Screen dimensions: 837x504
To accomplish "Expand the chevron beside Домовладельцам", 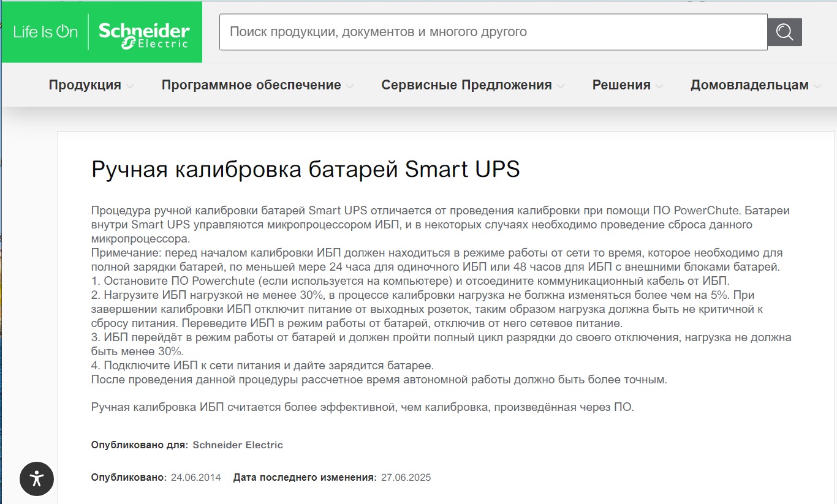I will coord(817,86).
